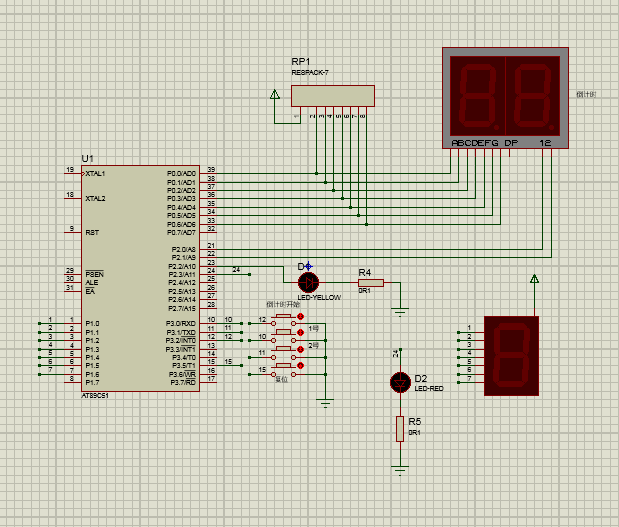Select the U1 AT89C51 microcontroller body
Image resolution: width=619 pixels, height=527 pixels.
[x=140, y=278]
